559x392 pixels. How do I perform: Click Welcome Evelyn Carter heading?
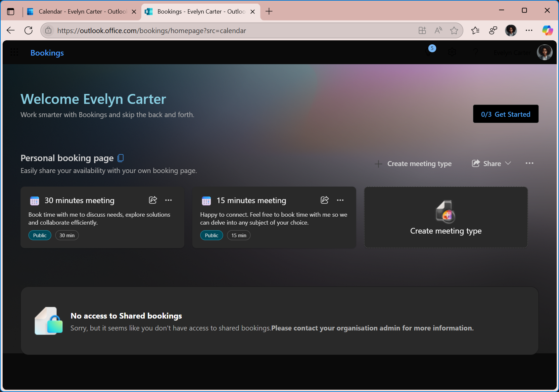(93, 99)
